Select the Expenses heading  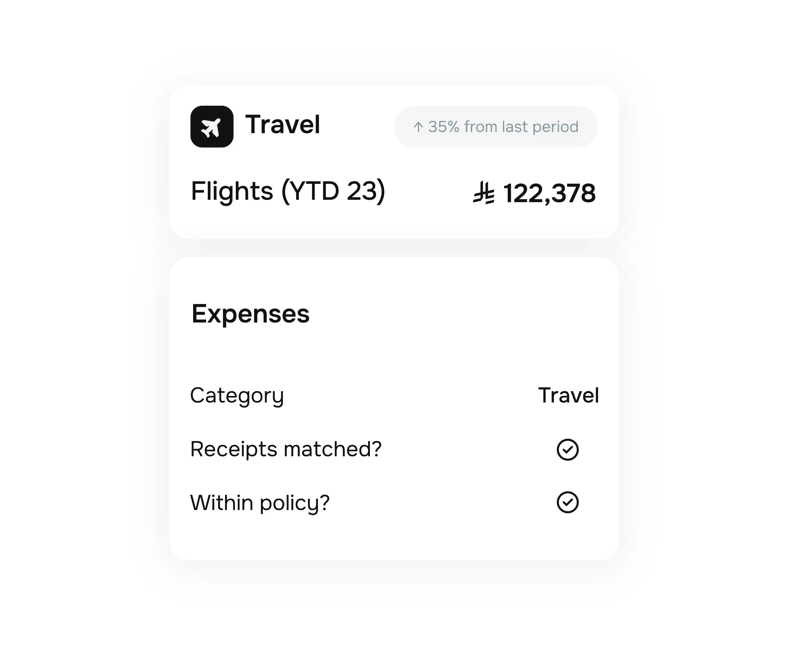pos(250,314)
